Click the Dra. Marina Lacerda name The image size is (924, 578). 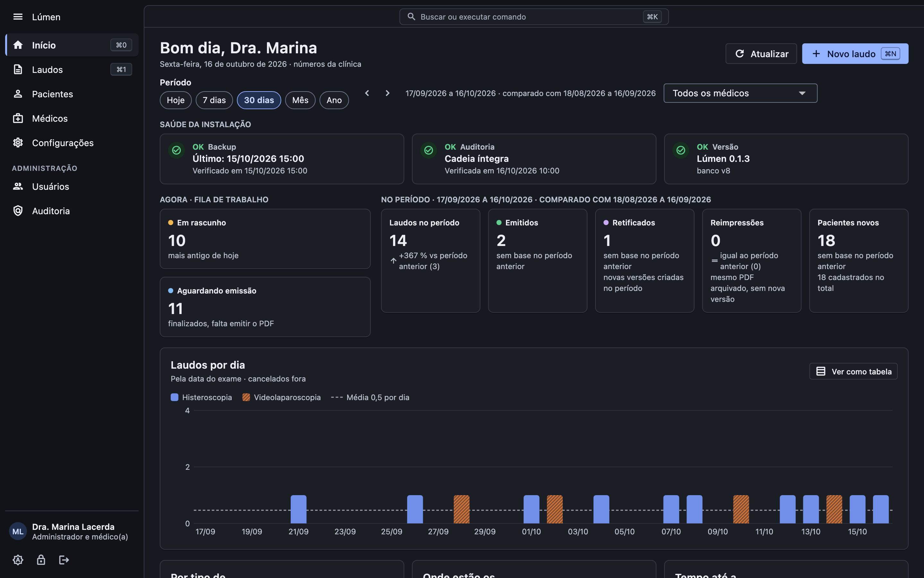coord(73,527)
